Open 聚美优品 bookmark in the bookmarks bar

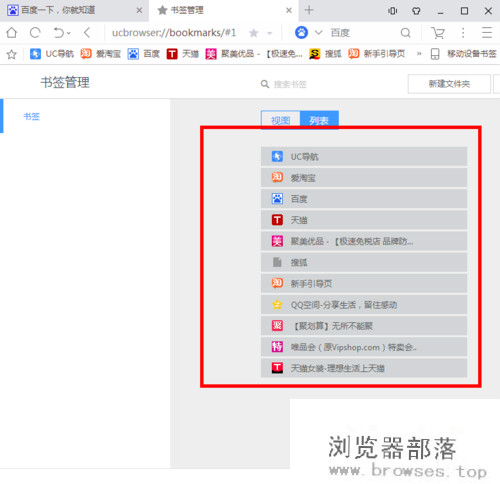[x=254, y=54]
